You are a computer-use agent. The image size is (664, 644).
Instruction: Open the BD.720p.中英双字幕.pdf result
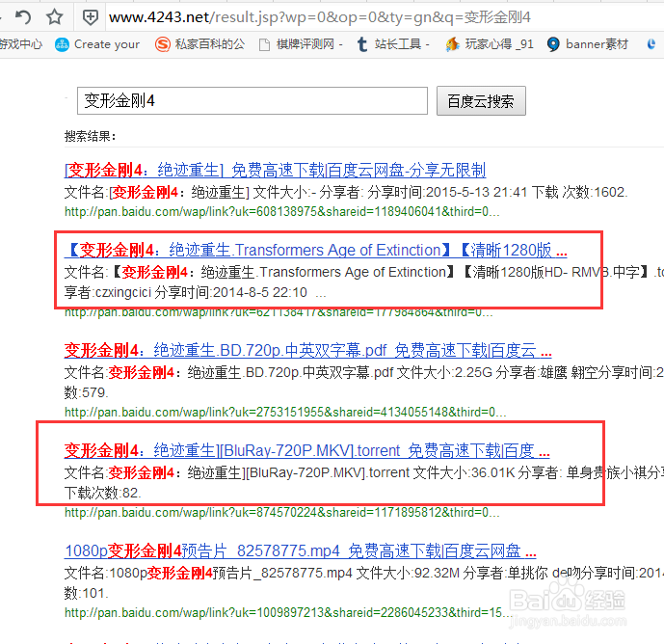[307, 350]
